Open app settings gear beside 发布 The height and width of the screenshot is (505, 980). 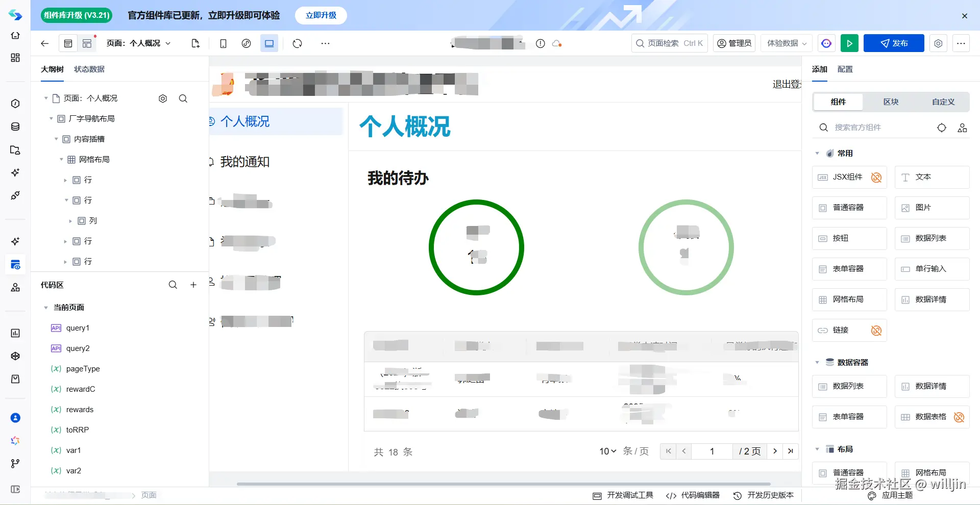coord(938,43)
